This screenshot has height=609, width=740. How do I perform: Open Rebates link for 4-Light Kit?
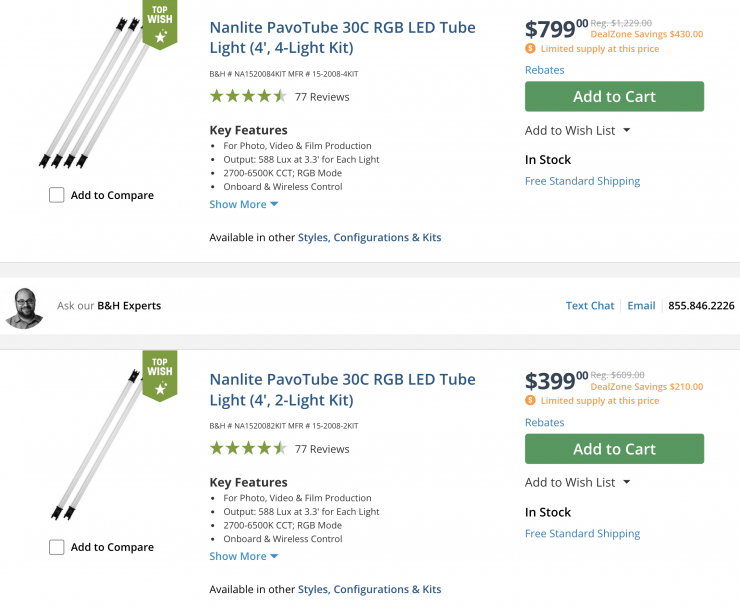point(544,70)
